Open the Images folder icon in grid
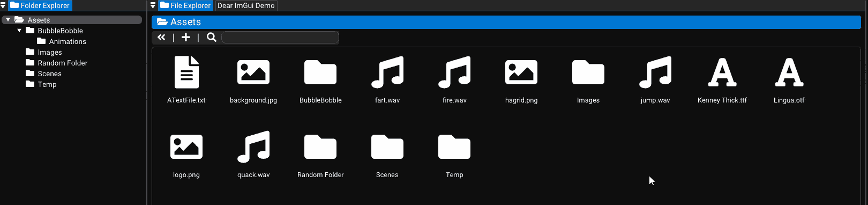Image resolution: width=868 pixels, height=205 pixels. click(588, 72)
